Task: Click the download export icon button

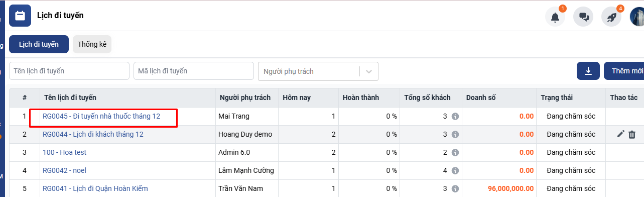Action: click(x=589, y=71)
